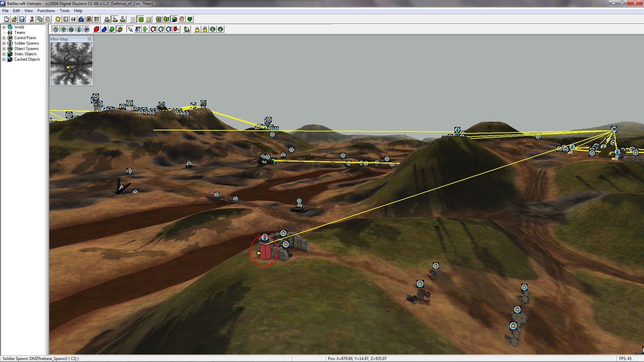Expand the Cached Objects node
644x362 pixels.
click(x=4, y=59)
